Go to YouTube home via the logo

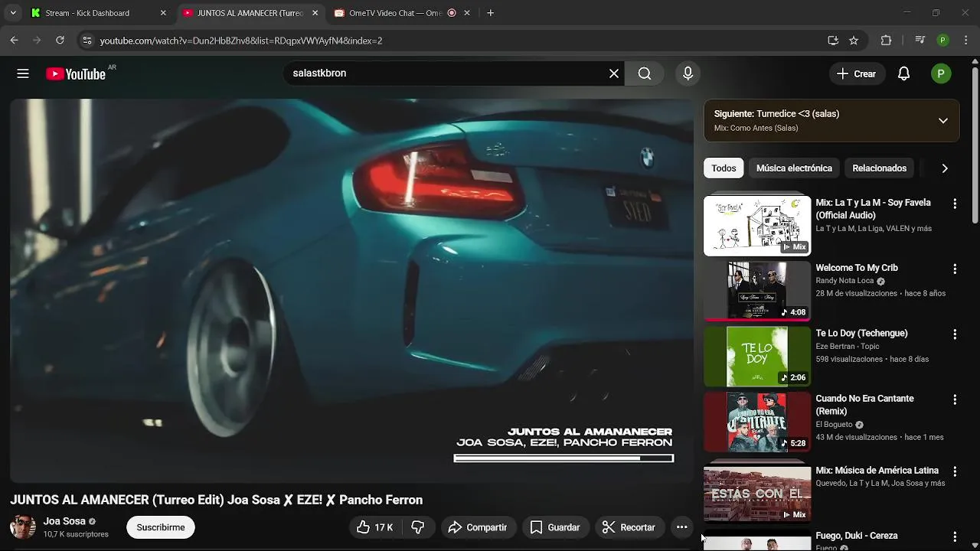point(76,73)
